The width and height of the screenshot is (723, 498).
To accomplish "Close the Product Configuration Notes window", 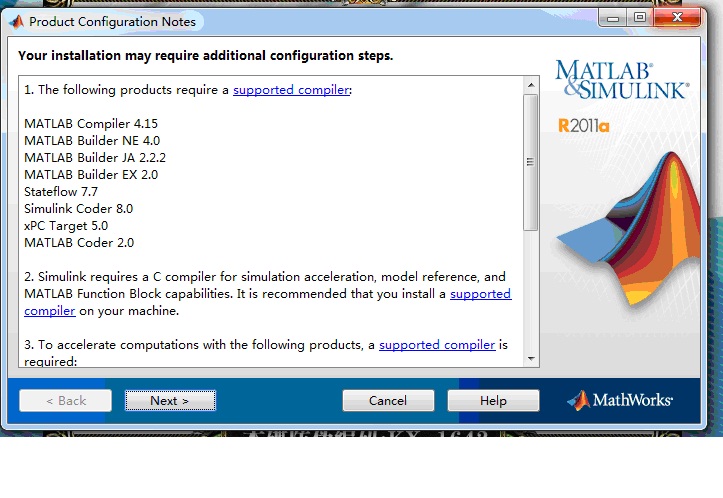I will click(677, 18).
